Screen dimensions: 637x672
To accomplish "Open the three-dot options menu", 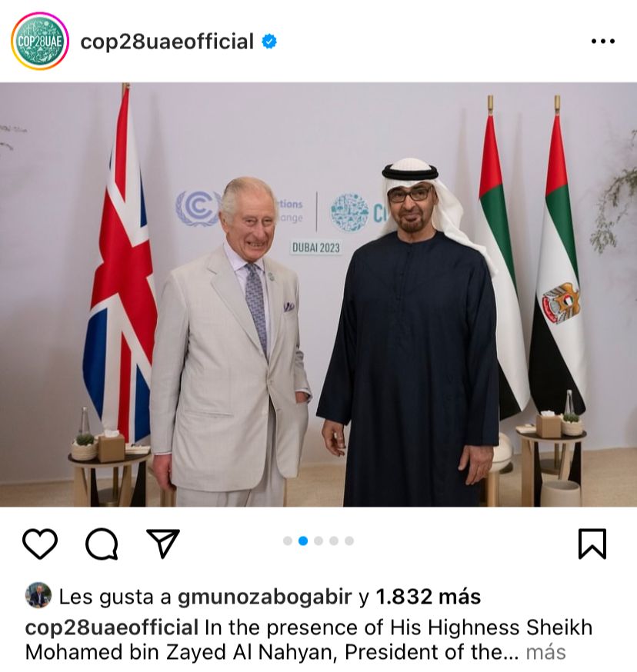I will point(602,42).
